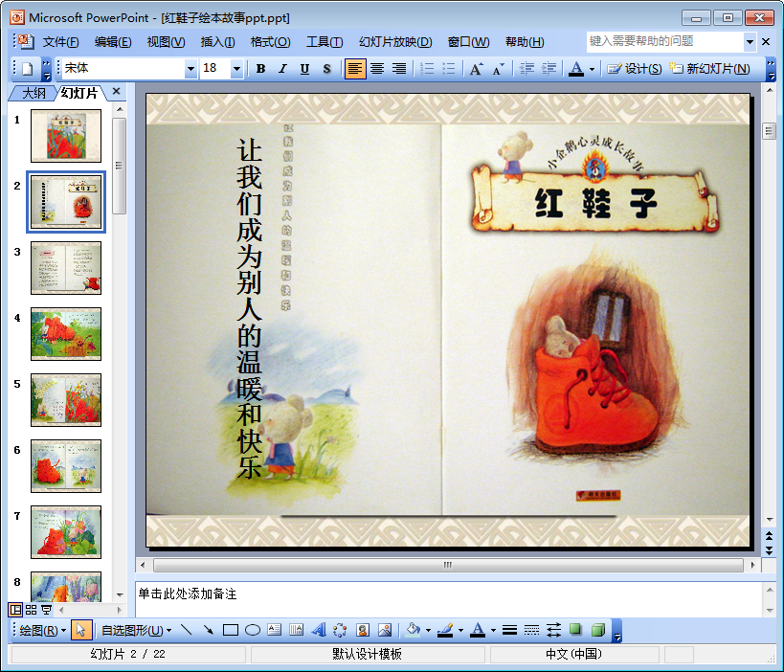Screen dimensions: 784x672
Task: Open the 格式(O) menu
Action: 270,42
